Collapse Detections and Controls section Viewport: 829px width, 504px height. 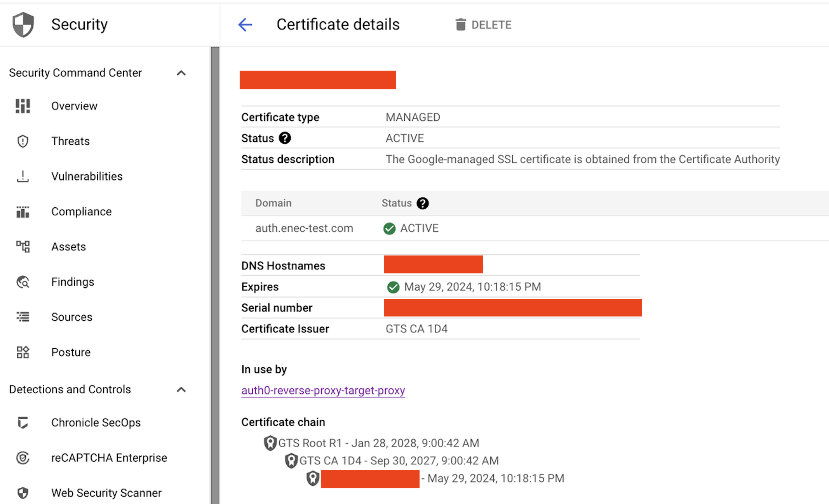click(x=181, y=389)
